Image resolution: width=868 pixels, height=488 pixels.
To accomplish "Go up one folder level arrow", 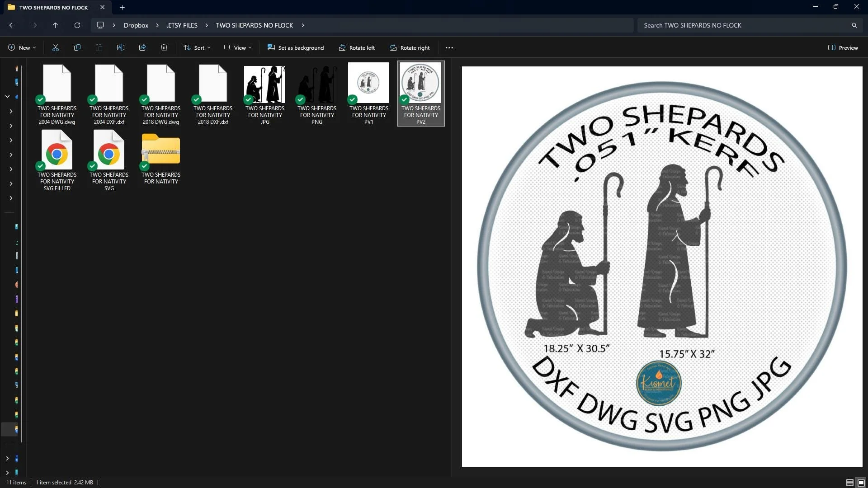I will pos(56,25).
